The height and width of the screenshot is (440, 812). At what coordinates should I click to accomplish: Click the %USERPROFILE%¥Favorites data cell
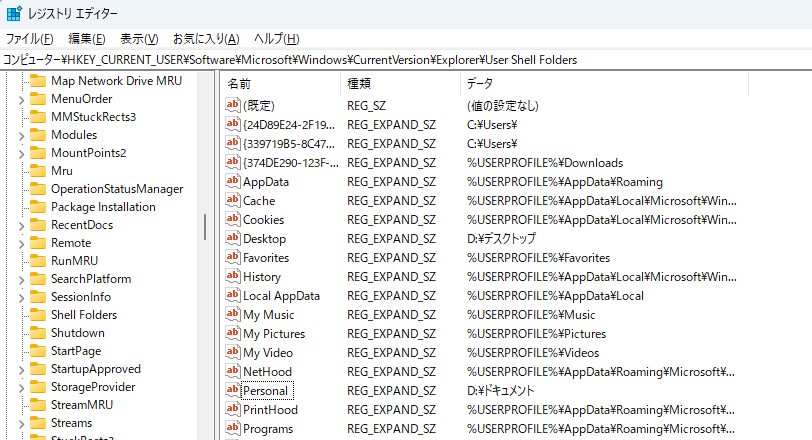(x=539, y=258)
